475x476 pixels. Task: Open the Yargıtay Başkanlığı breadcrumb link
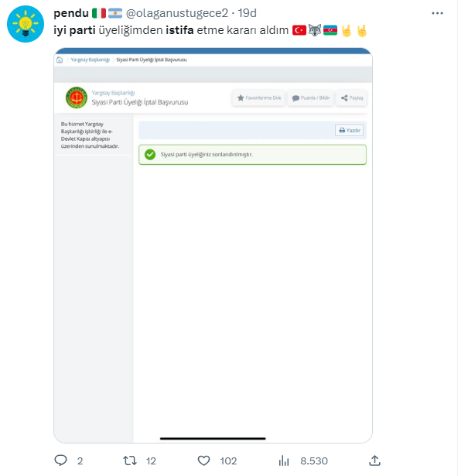[x=90, y=60]
